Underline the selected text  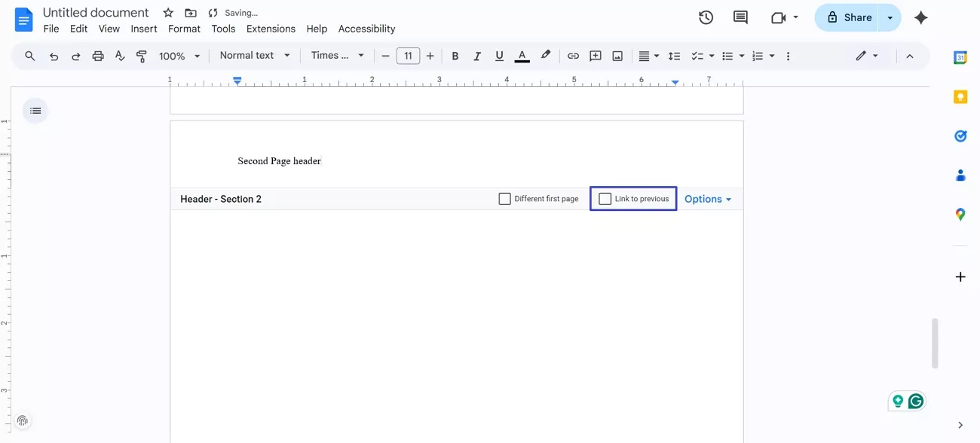[x=499, y=55]
